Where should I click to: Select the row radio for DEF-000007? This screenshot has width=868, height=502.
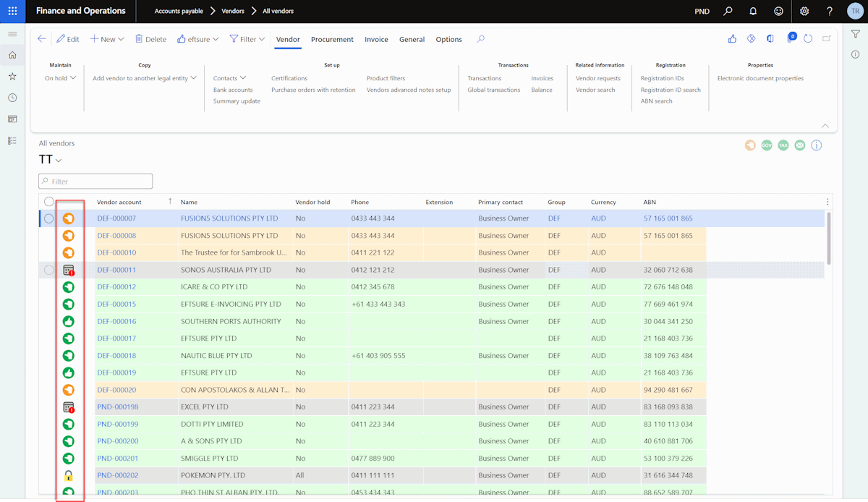49,218
